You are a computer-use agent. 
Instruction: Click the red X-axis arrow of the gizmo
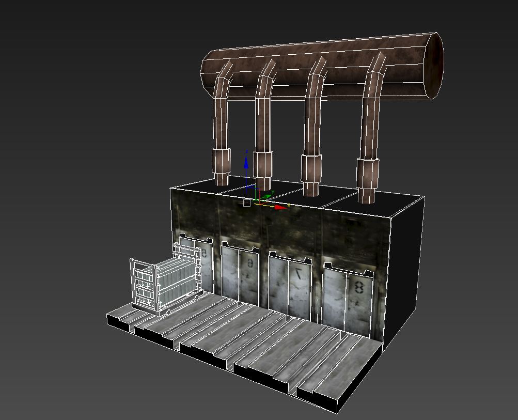coord(281,207)
